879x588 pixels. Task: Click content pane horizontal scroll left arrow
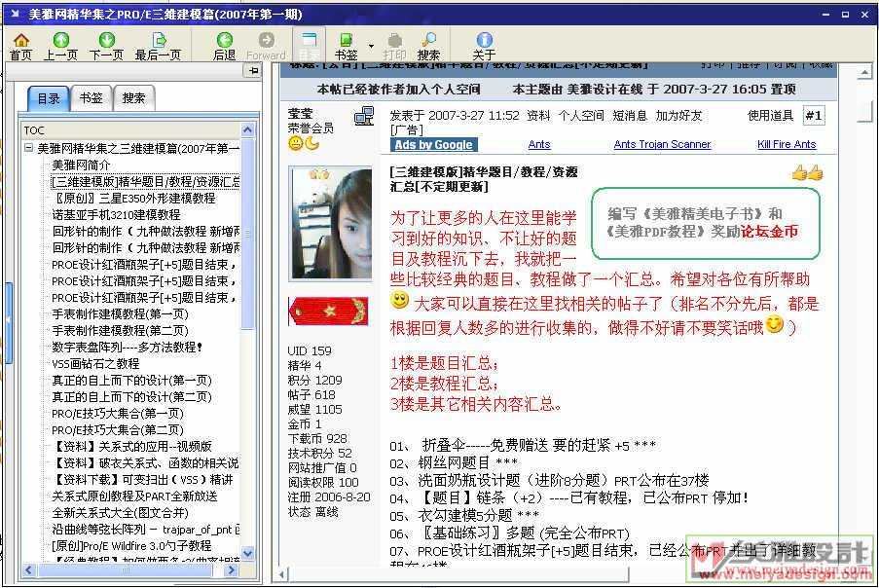282,574
